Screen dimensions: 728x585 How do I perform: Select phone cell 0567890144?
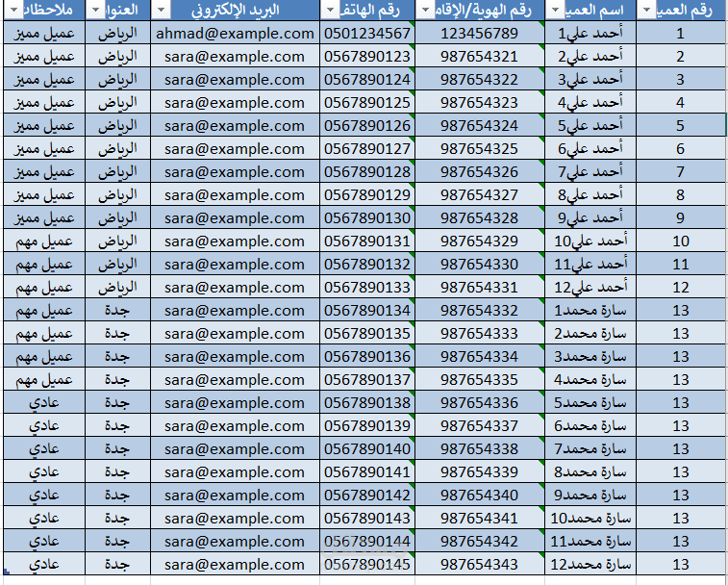[367, 542]
